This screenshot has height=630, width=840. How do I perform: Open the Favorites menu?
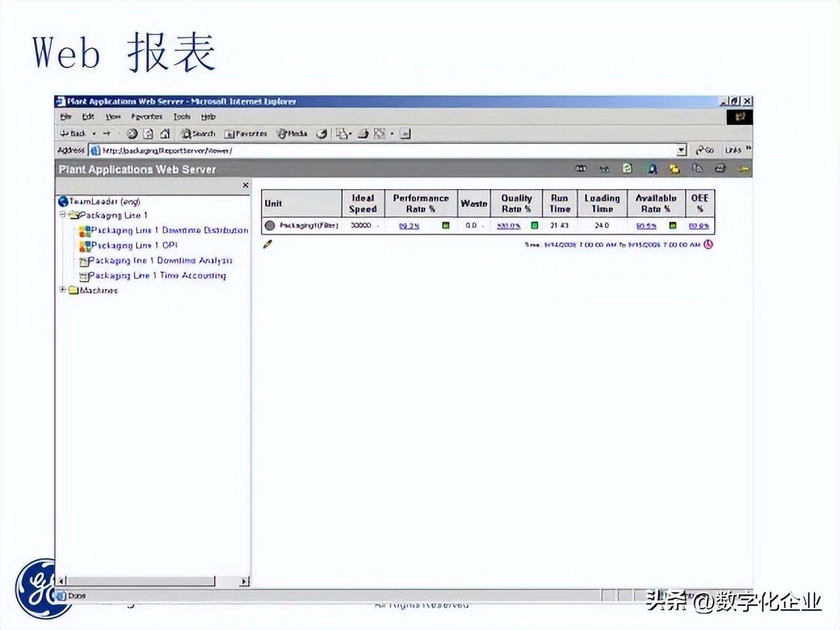click(146, 116)
